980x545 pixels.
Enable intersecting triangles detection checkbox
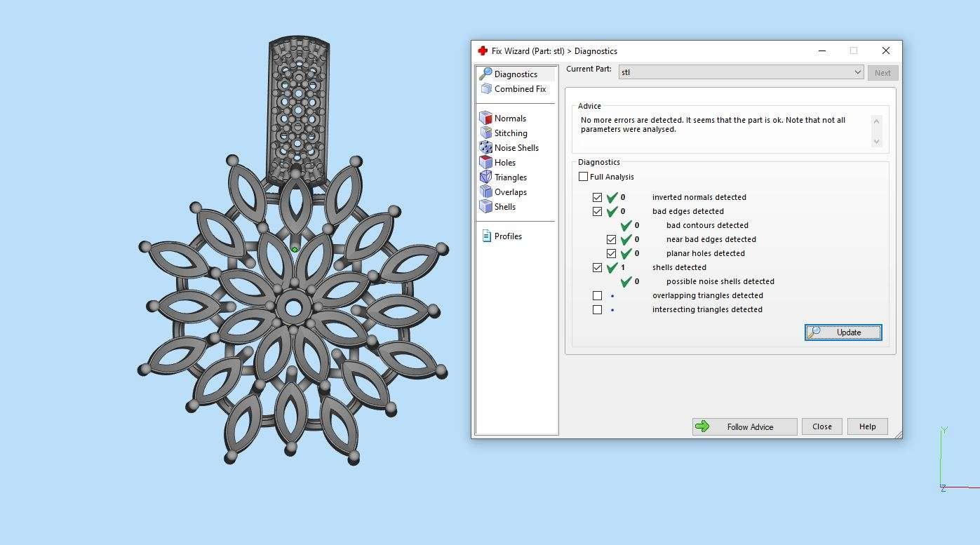[597, 310]
